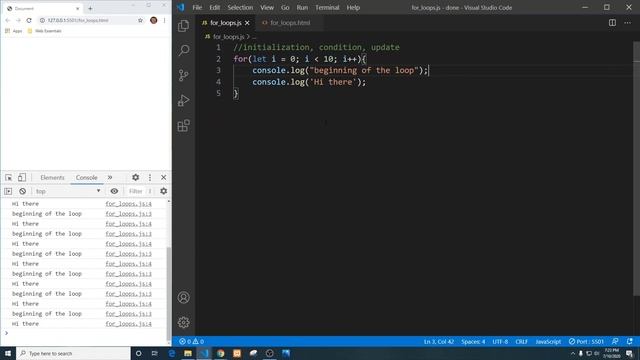Open the Apps bookmark shortcut
Image resolution: width=640 pixels, height=360 pixels.
click(13, 31)
